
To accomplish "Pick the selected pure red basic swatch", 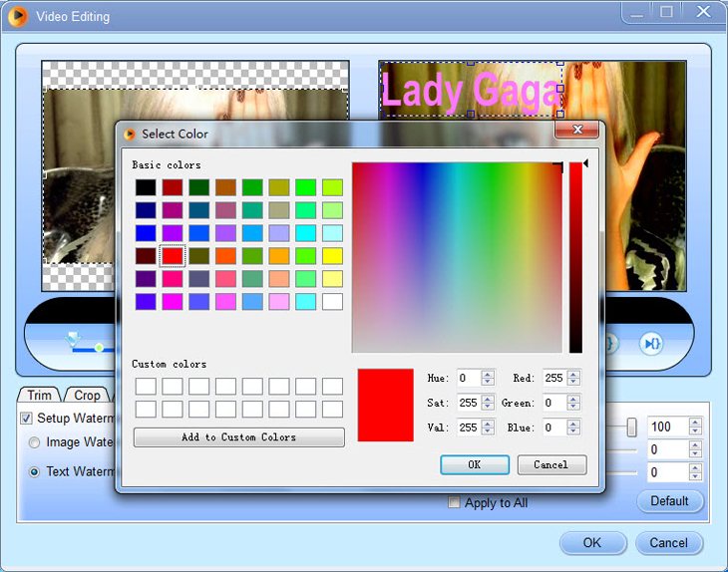I will pos(173,256).
